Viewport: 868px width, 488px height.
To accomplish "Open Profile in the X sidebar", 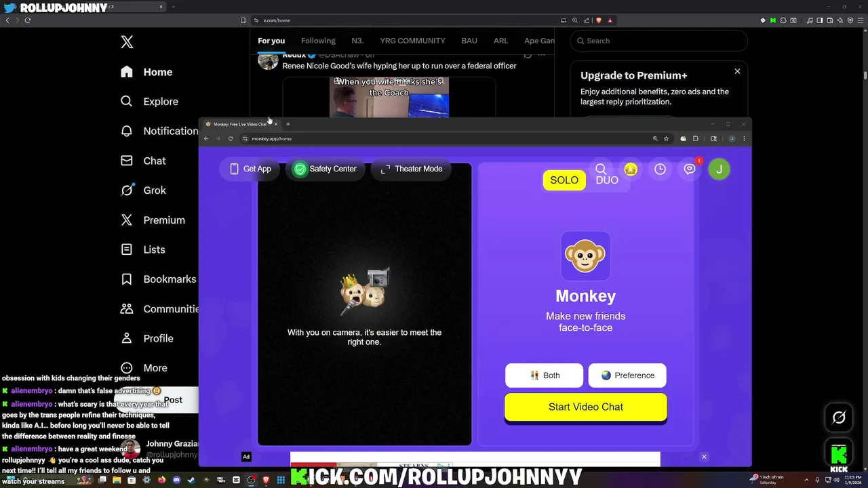I will pyautogui.click(x=146, y=338).
